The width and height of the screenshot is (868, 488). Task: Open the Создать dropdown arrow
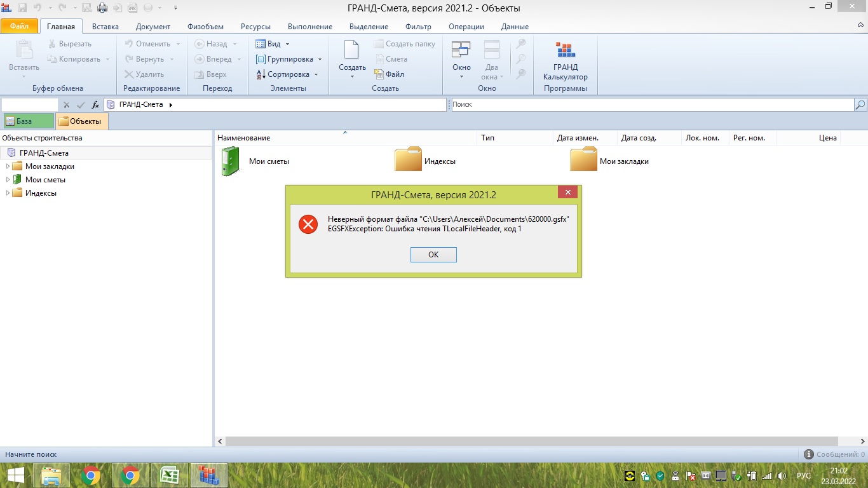(352, 77)
